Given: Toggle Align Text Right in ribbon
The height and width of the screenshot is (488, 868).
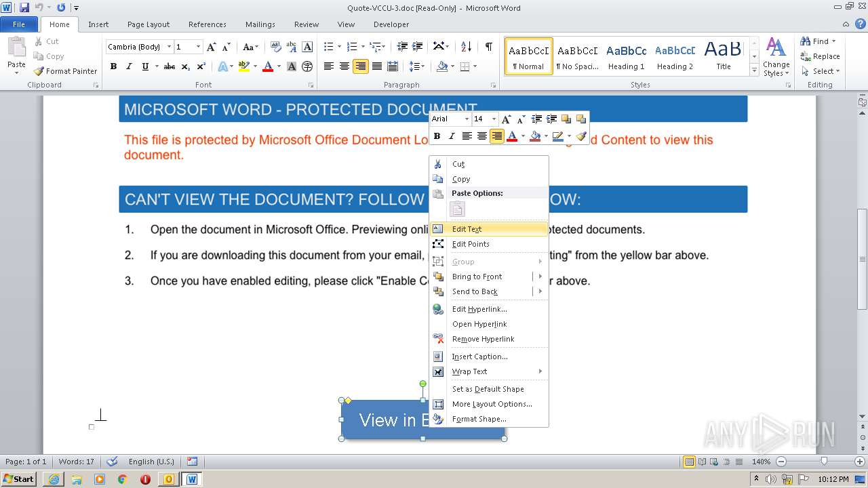Looking at the screenshot, I should [360, 66].
